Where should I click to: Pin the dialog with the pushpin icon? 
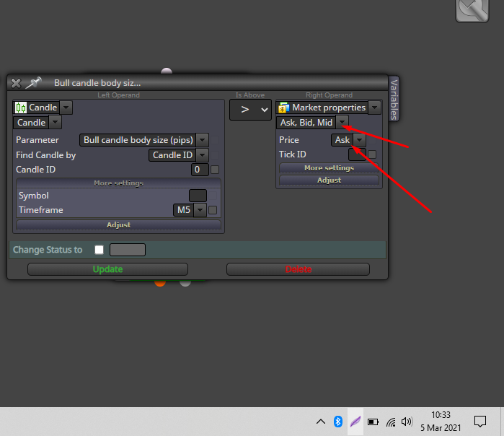(x=34, y=83)
